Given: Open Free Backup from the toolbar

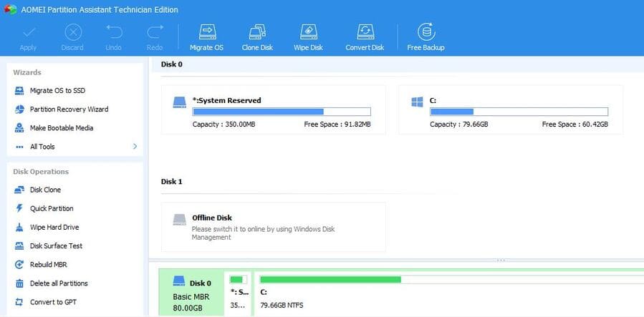Looking at the screenshot, I should pos(426,32).
